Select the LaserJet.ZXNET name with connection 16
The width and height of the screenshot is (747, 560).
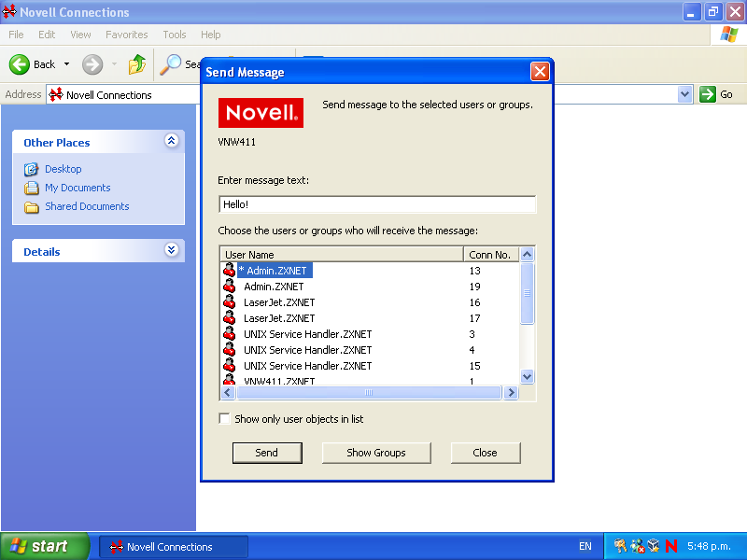point(279,301)
